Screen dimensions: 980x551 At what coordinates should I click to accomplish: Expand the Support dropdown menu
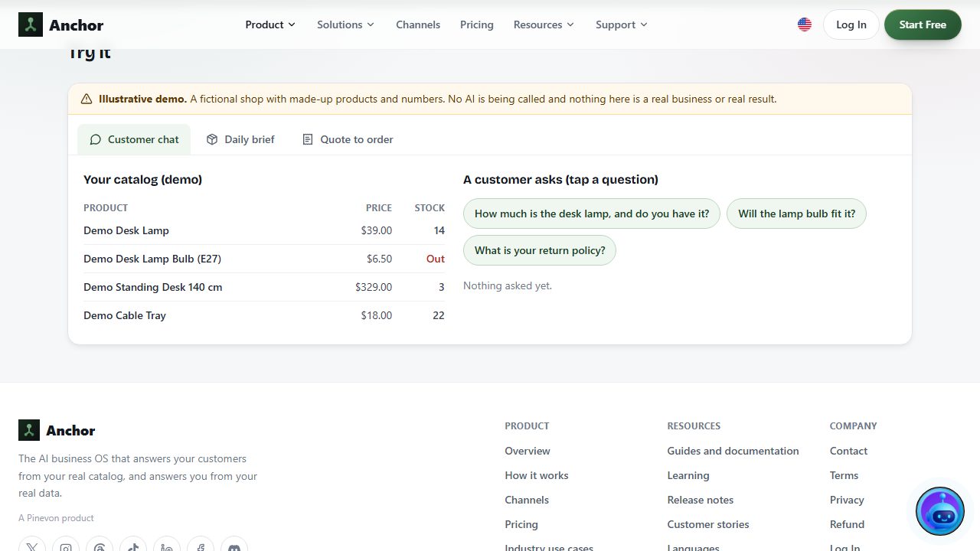[622, 24]
